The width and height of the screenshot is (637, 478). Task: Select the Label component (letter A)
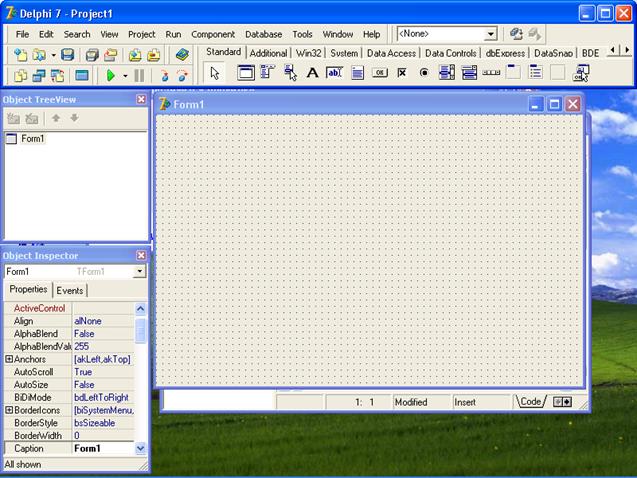(x=312, y=73)
